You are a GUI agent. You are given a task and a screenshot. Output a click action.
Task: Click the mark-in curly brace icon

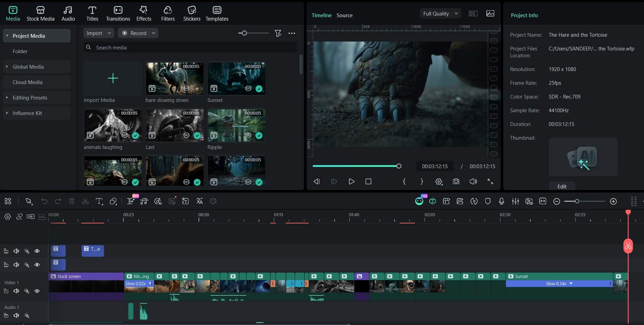click(404, 182)
